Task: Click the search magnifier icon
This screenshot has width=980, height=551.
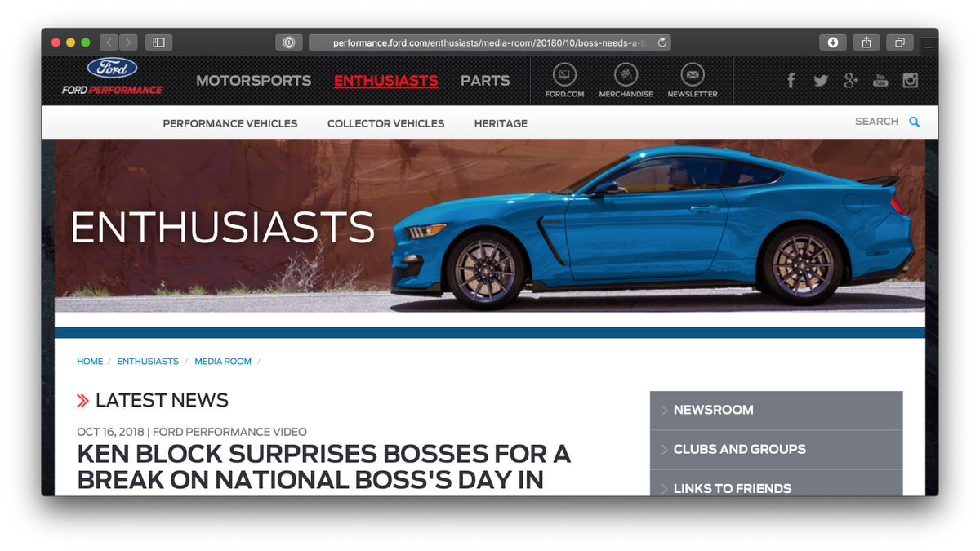Action: tap(915, 122)
